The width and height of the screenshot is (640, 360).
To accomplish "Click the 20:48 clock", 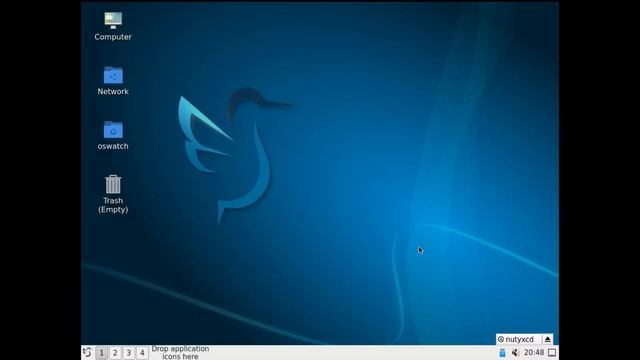I will pos(534,352).
